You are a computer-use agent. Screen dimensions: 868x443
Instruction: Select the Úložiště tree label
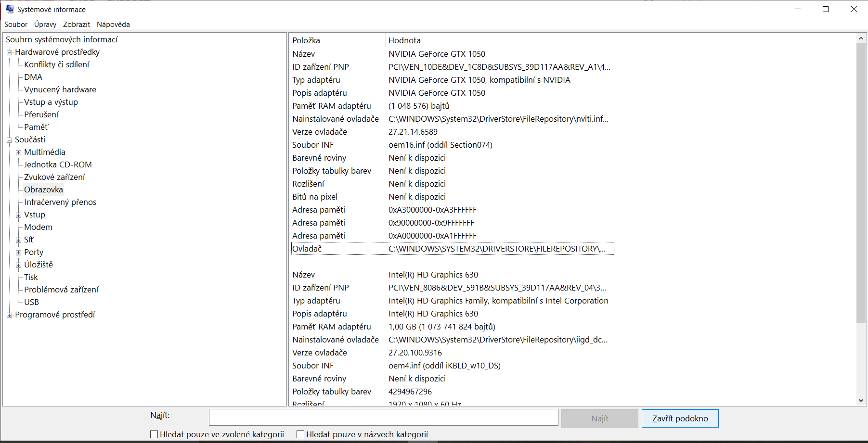(x=39, y=265)
